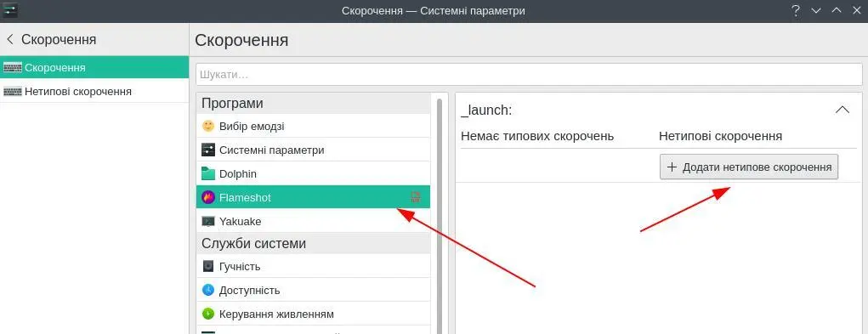This screenshot has width=868, height=334.
Task: Select Керування живленням entry
Action: click(313, 314)
